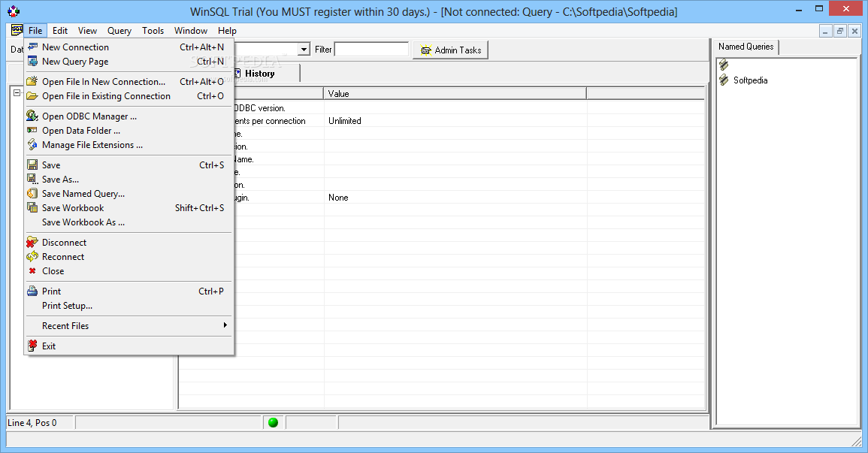Click the WinSQL app icon in the title bar
868x453 pixels.
(14, 11)
